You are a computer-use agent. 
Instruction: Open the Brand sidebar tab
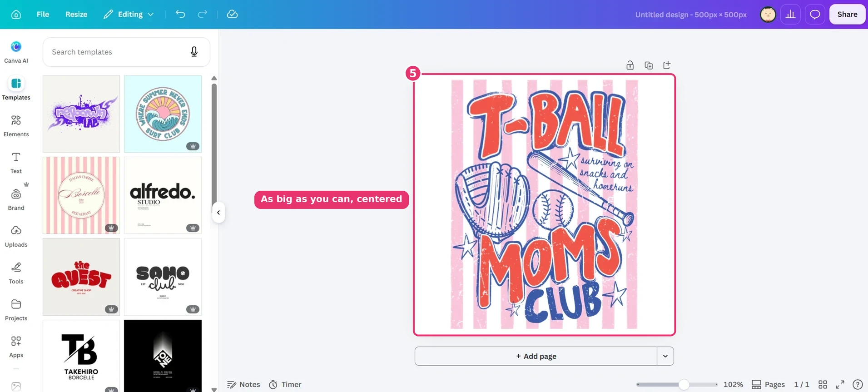click(16, 199)
